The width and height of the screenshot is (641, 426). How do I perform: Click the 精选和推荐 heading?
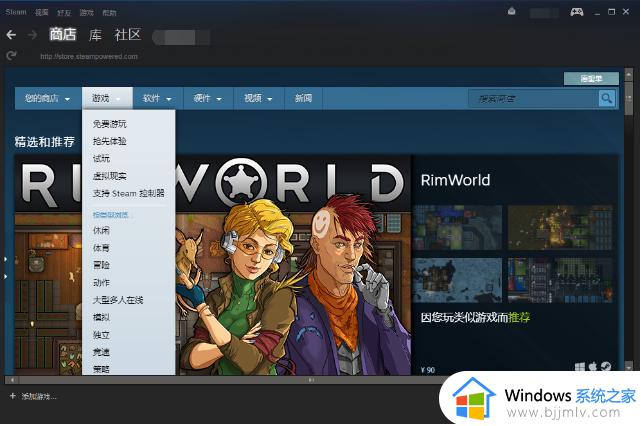(45, 142)
